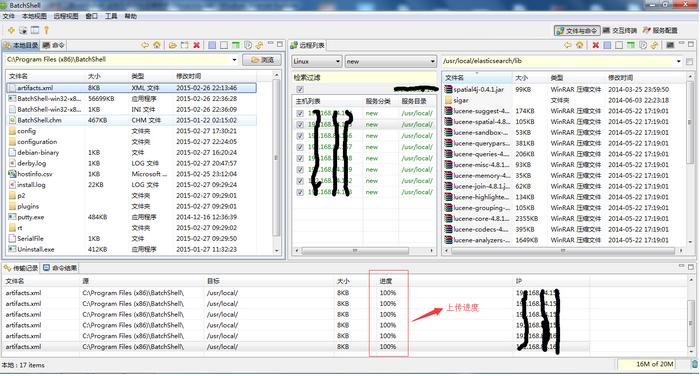Toggle first host checkbox in host list

(300, 113)
